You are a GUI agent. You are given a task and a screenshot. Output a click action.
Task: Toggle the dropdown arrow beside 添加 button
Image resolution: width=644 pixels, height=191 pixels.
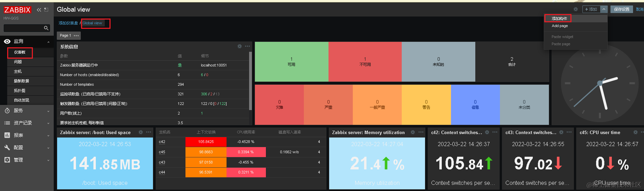coord(604,9)
